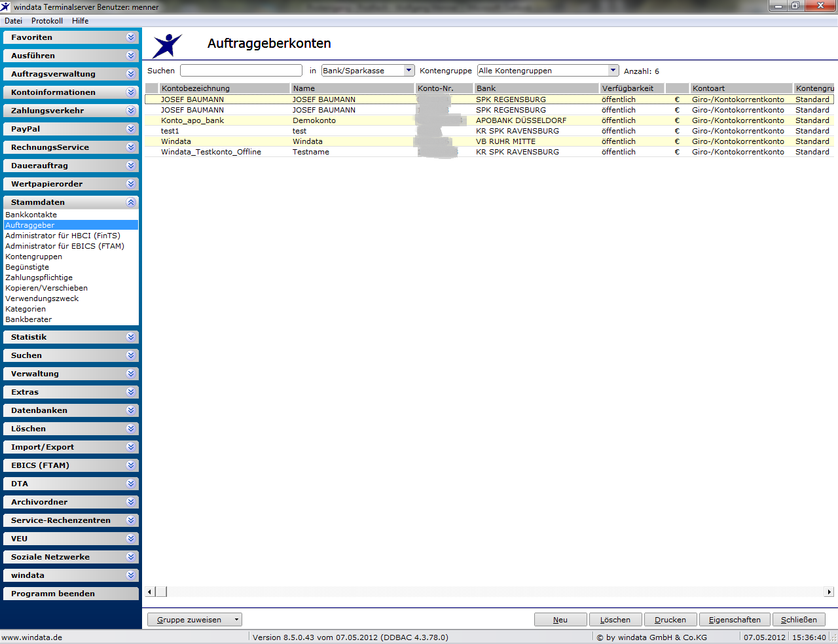Click the Verwaltung chevron icon
This screenshot has width=838, height=644.
[131, 374]
